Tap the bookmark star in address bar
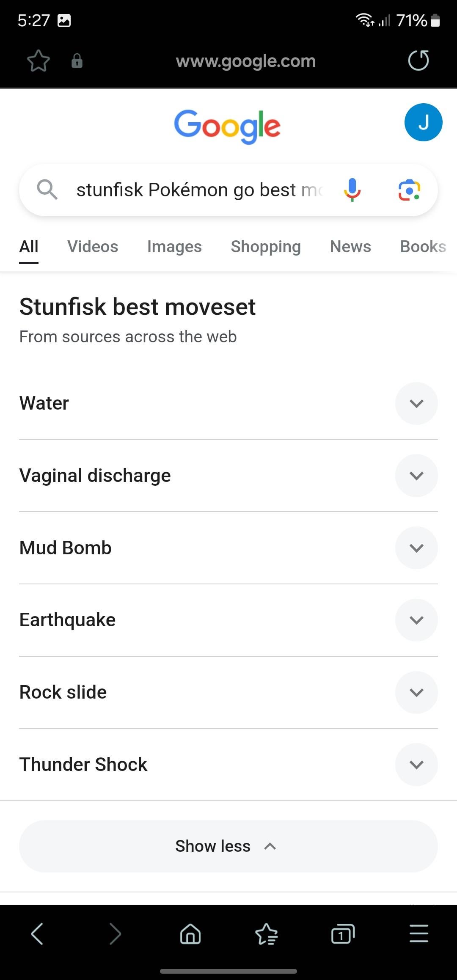The height and width of the screenshot is (980, 457). pos(39,61)
